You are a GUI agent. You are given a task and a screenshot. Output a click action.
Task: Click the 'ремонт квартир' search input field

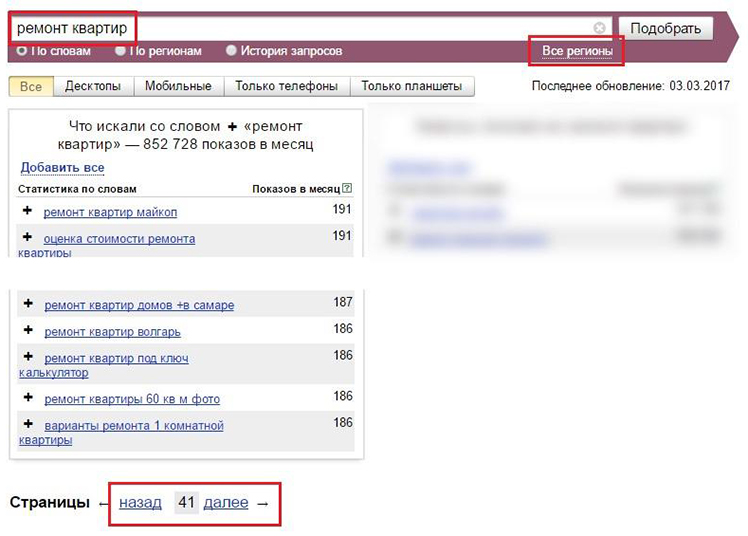click(300, 28)
